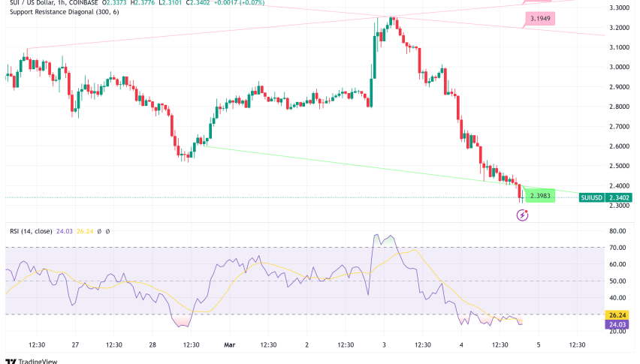Click the yellow RSI average value 26.24 in legend
Screen dimensions: 640x364
pyautogui.click(x=85, y=231)
